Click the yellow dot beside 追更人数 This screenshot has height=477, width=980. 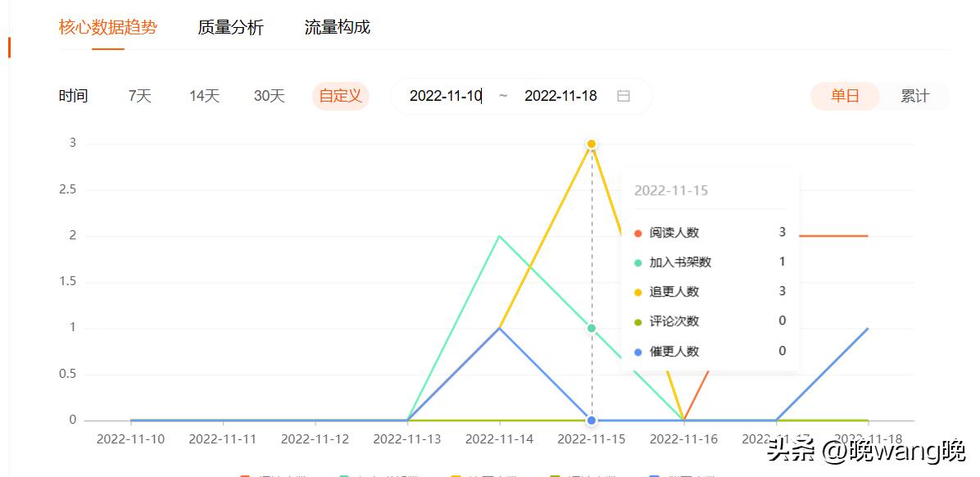pyautogui.click(x=637, y=291)
